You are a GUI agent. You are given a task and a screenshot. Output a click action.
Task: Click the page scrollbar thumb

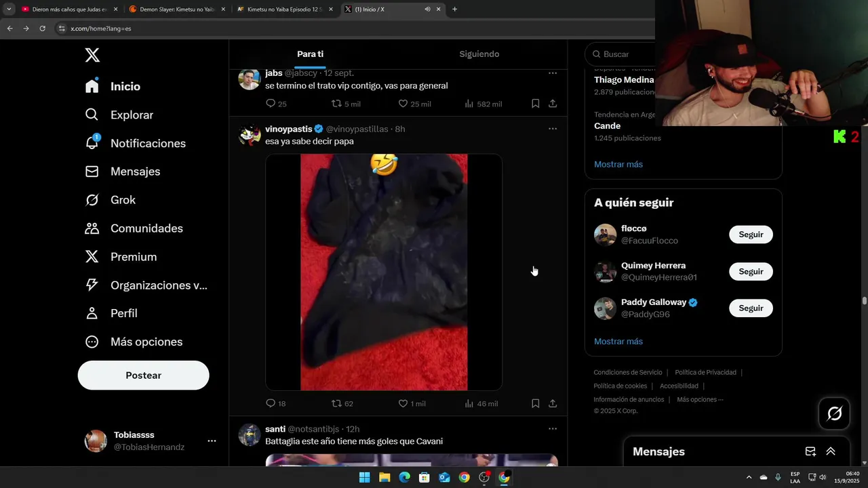(x=865, y=301)
